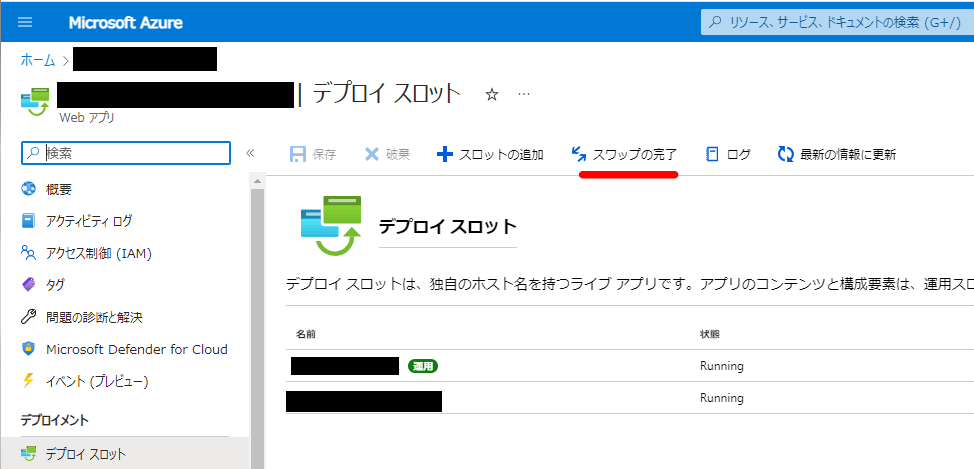Click the Defender shield icon

click(x=29, y=349)
